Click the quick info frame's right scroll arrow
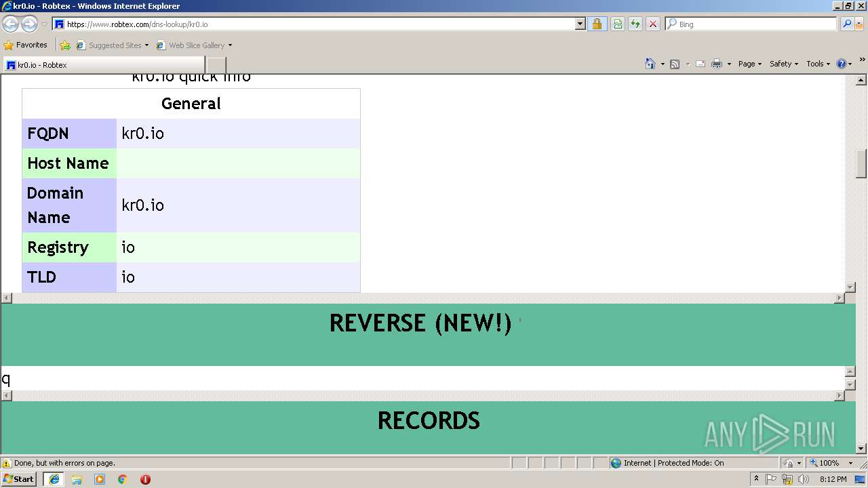This screenshot has height=488, width=868. click(x=840, y=298)
